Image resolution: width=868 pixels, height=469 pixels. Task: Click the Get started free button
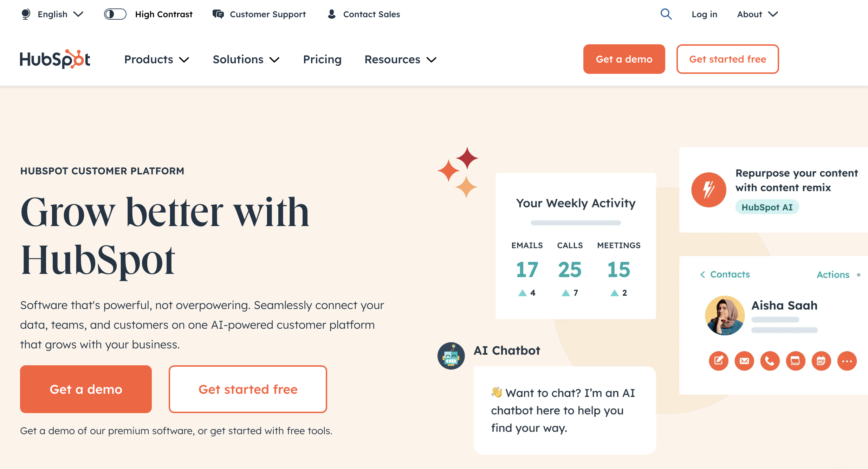pyautogui.click(x=728, y=59)
